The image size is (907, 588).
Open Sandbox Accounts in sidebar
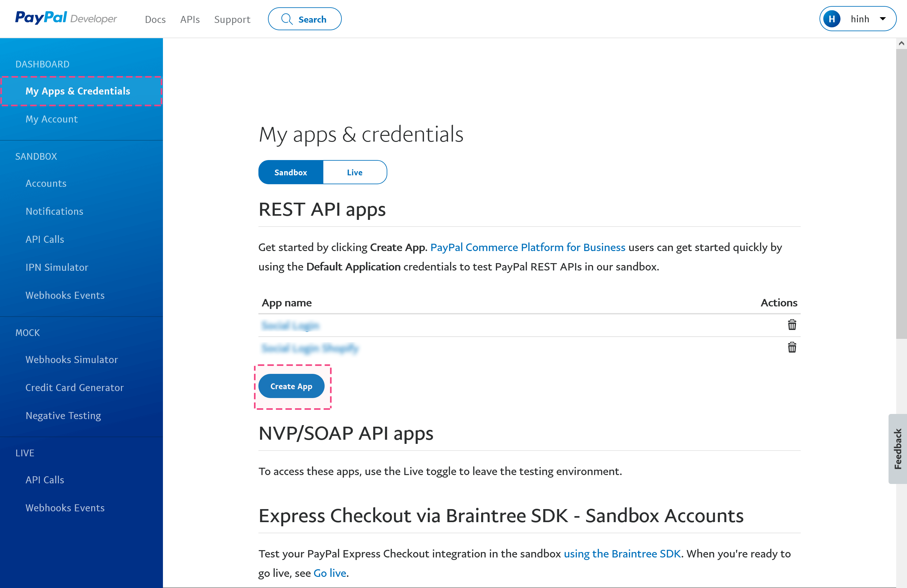point(46,184)
